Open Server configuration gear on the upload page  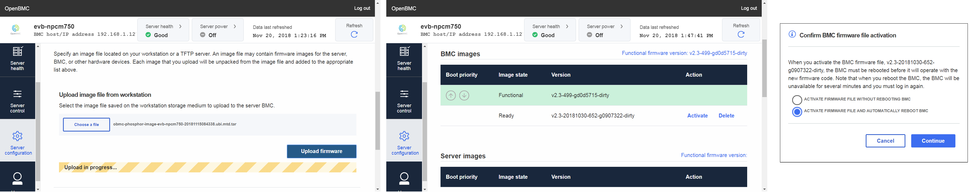pos(17,136)
